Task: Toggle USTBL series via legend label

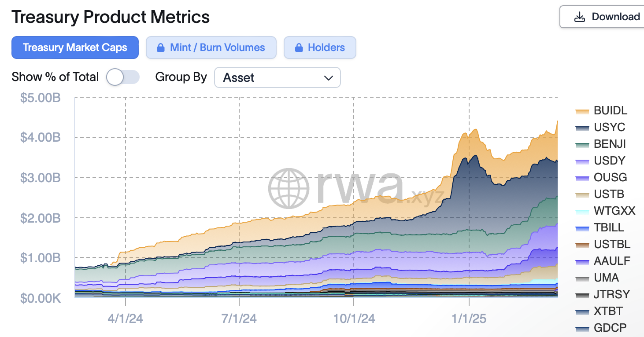Action: 612,244
